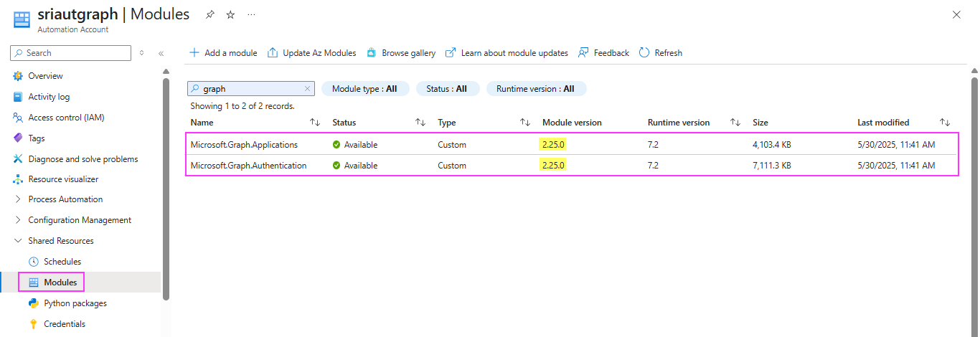
Task: Click the Python packages icon
Action: [x=34, y=303]
